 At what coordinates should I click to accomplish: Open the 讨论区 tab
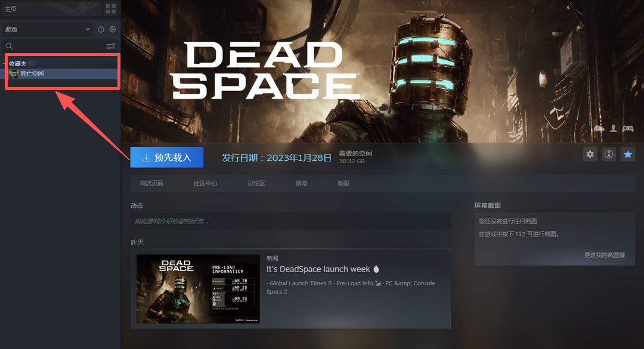256,183
